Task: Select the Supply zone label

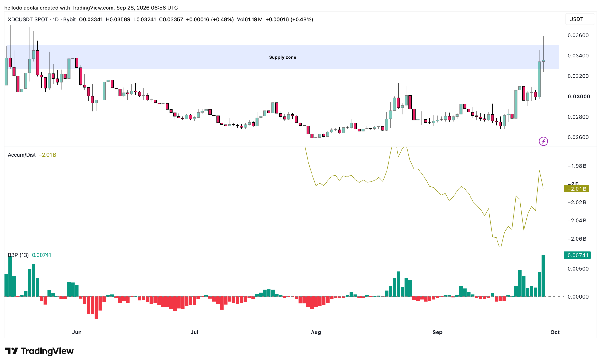Action: pos(282,57)
